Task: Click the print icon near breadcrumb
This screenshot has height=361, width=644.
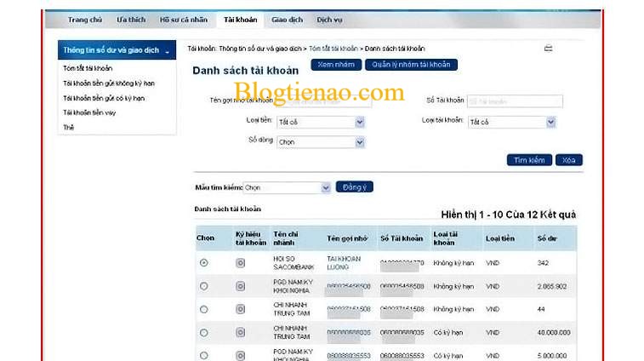Action: [548, 49]
